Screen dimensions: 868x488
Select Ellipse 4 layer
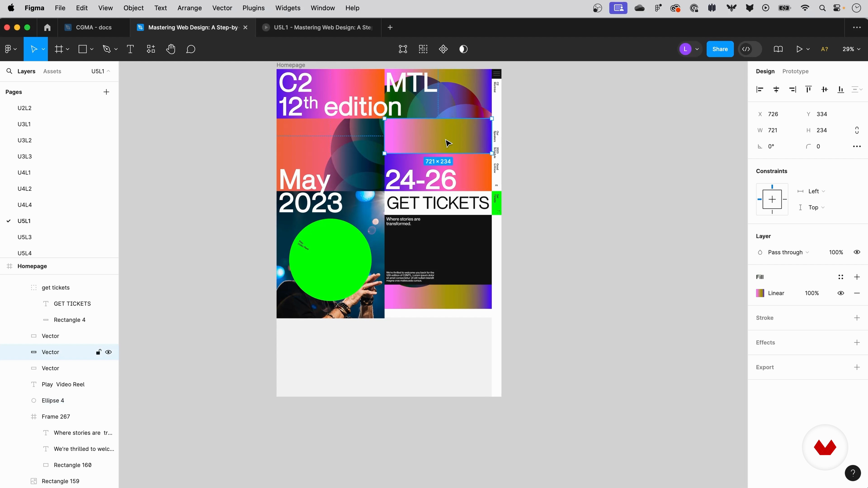pos(53,400)
